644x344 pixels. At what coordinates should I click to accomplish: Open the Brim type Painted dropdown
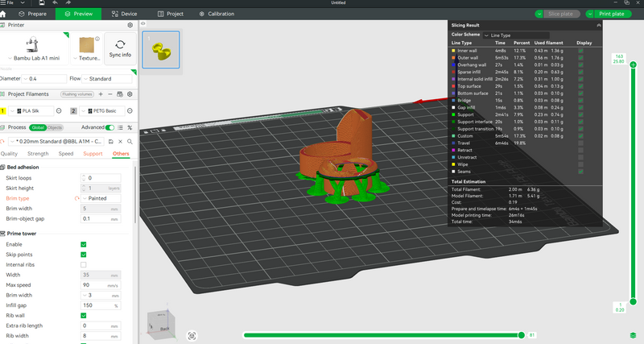click(x=101, y=198)
